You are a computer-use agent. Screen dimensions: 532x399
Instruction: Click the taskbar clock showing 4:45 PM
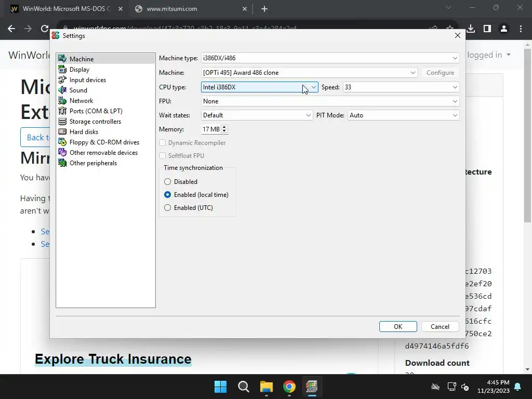[494, 387]
